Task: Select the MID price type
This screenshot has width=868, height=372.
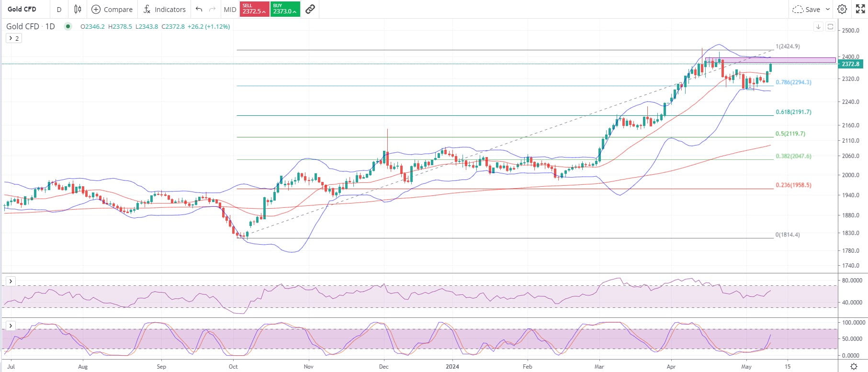Action: coord(230,9)
